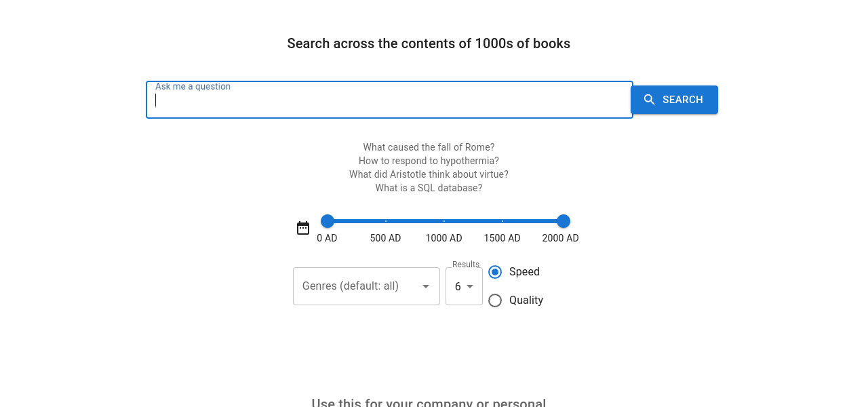Open the Genres dropdown

click(366, 286)
